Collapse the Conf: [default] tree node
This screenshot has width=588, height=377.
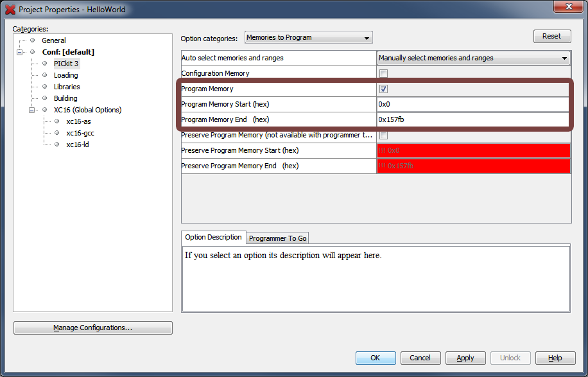pos(21,52)
